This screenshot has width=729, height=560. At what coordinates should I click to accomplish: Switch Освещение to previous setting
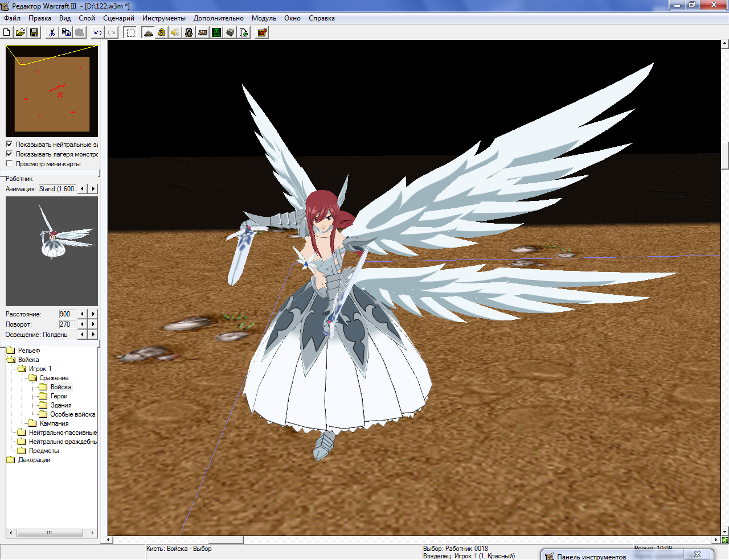pos(83,334)
